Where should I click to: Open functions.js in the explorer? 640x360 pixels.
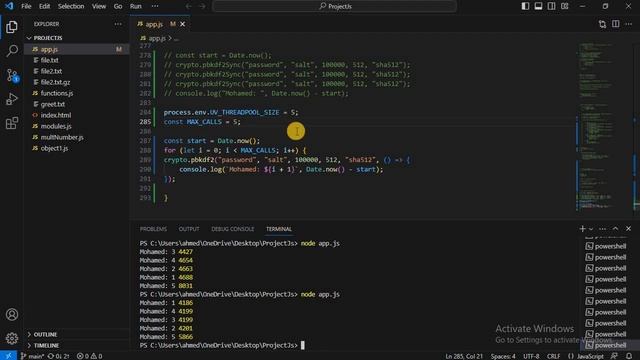[76, 93]
